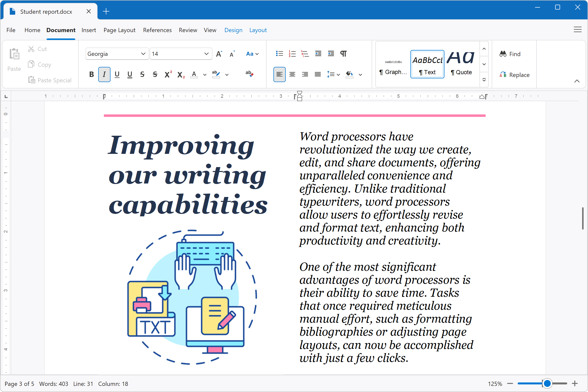This screenshot has height=392, width=588.
Task: Toggle strikethrough formatting
Action: pyautogui.click(x=142, y=74)
